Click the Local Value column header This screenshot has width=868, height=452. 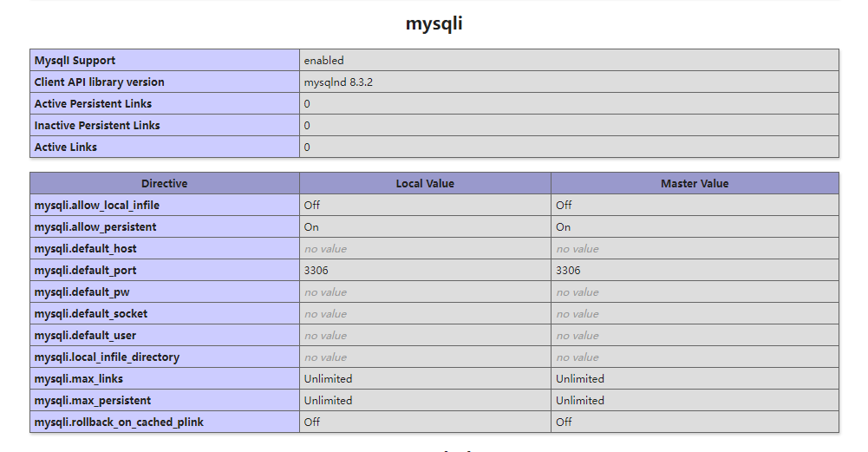[425, 183]
